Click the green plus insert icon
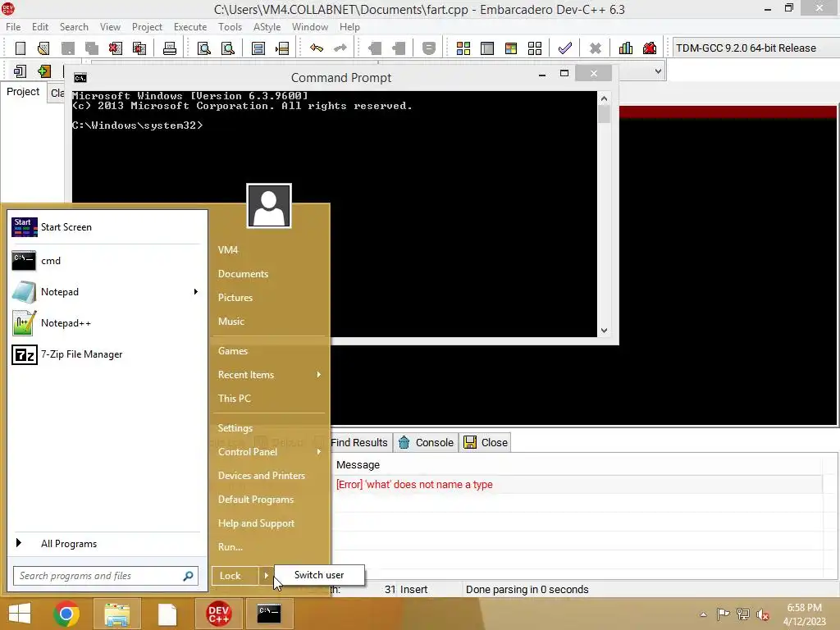This screenshot has height=630, width=840. [44, 71]
